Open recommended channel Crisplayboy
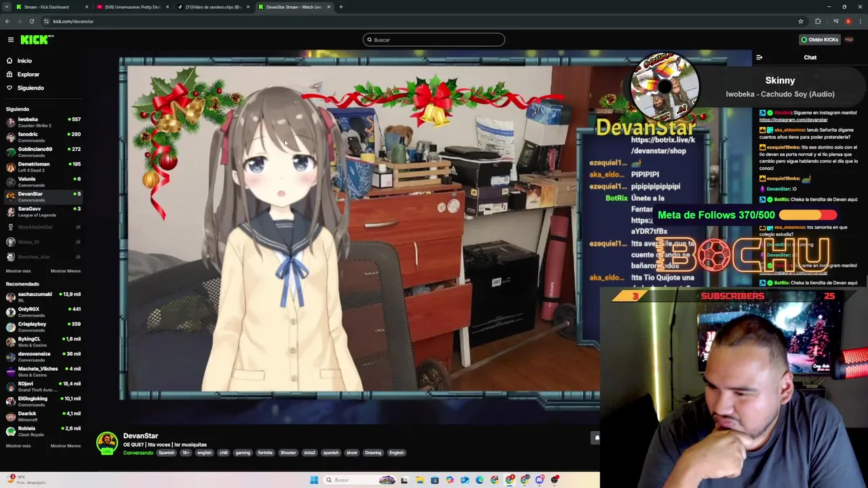Viewport: 868px width, 488px height. pyautogui.click(x=42, y=327)
